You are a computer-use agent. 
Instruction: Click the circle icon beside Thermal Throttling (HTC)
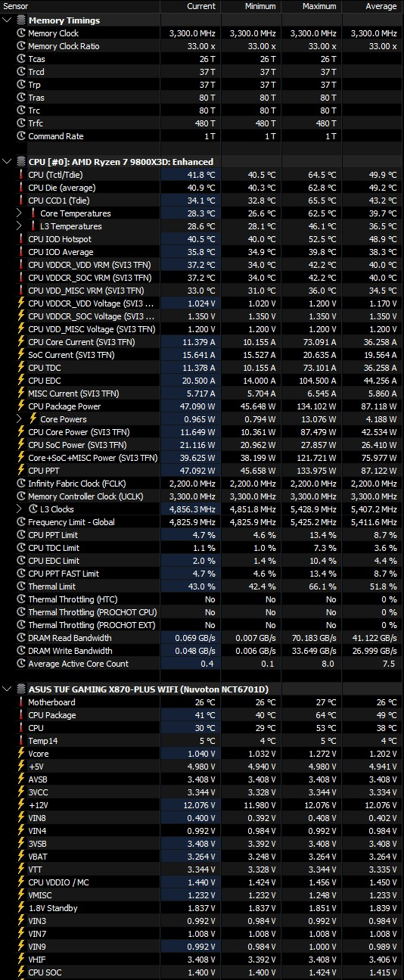(21, 599)
